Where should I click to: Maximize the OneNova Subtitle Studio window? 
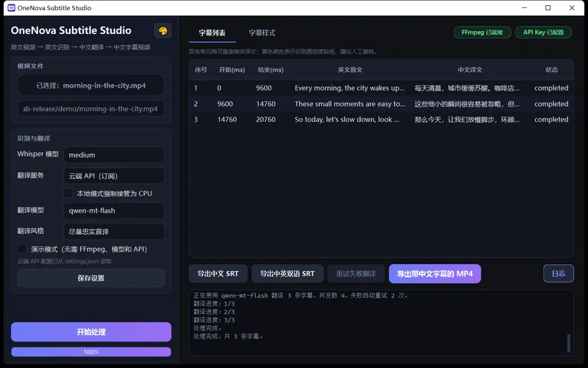pos(548,8)
